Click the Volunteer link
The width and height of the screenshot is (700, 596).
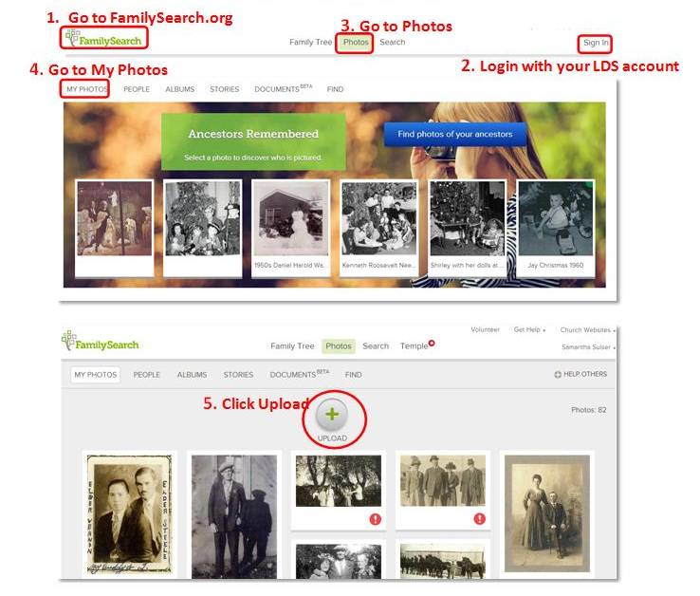[485, 329]
